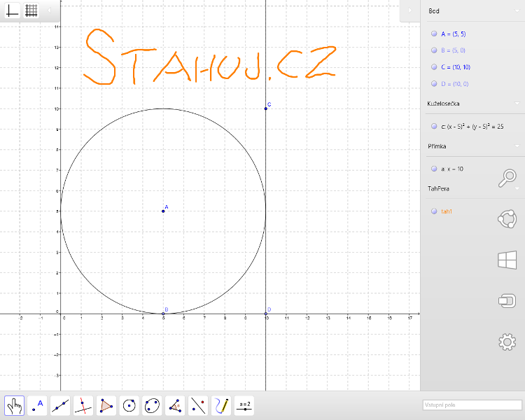
Task: Toggle visibility of circle c
Action: (434, 126)
